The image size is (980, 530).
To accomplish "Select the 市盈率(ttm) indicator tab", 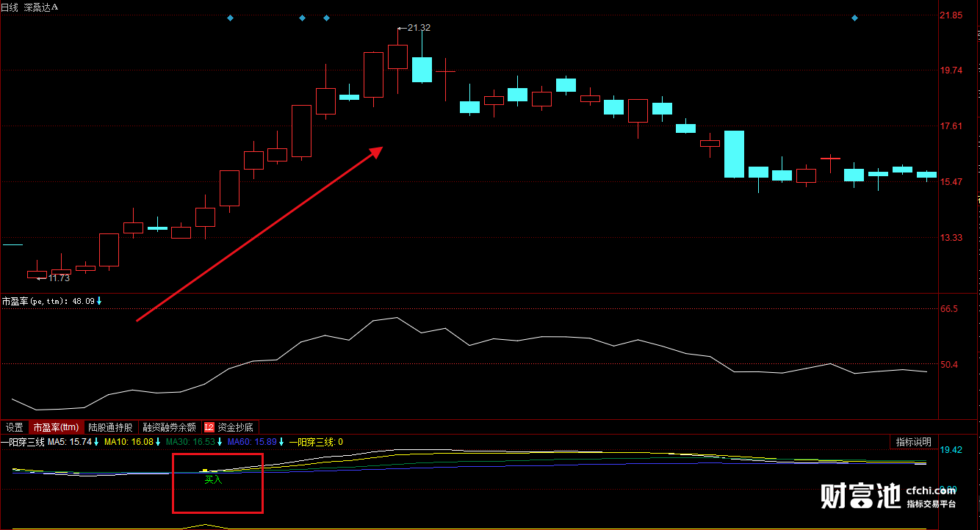I will pos(56,426).
